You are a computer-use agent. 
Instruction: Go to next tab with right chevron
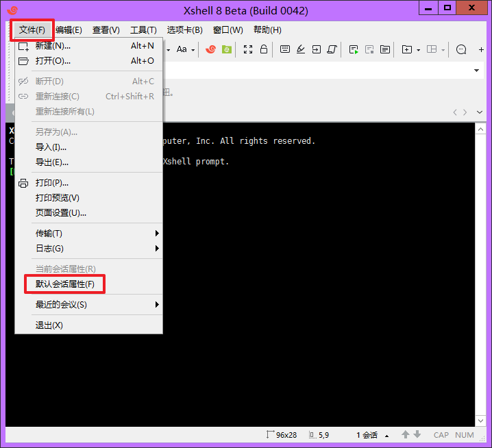465,112
